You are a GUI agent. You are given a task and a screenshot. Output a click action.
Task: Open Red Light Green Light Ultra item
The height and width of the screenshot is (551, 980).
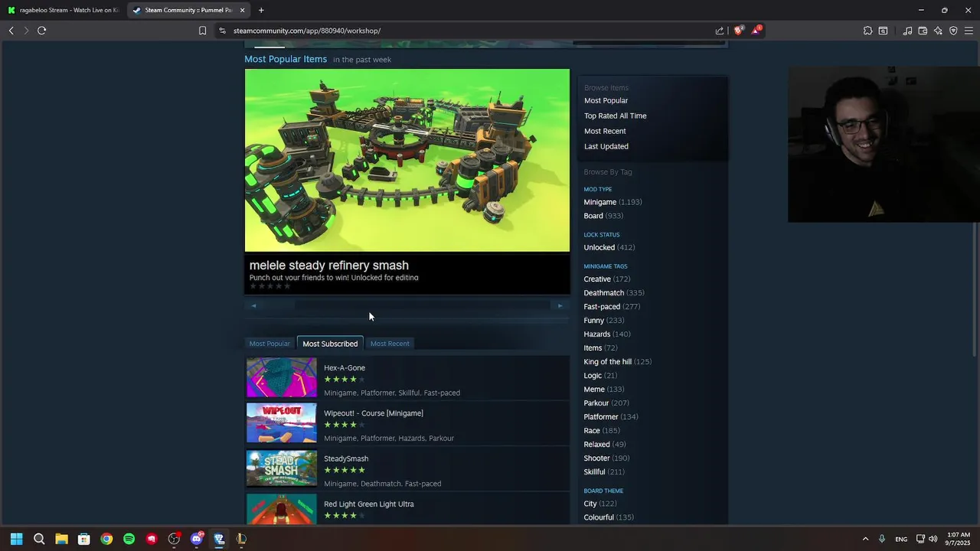pos(369,504)
